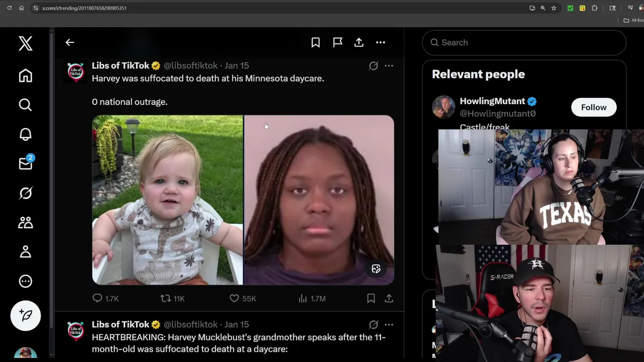Go to Home in the X sidebar
This screenshot has width=644, height=362.
(x=26, y=75)
